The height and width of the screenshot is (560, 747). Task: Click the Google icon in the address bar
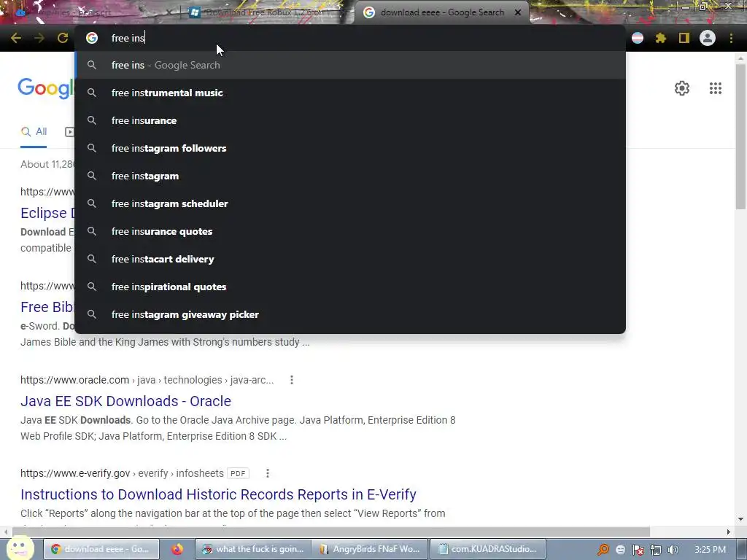92,38
